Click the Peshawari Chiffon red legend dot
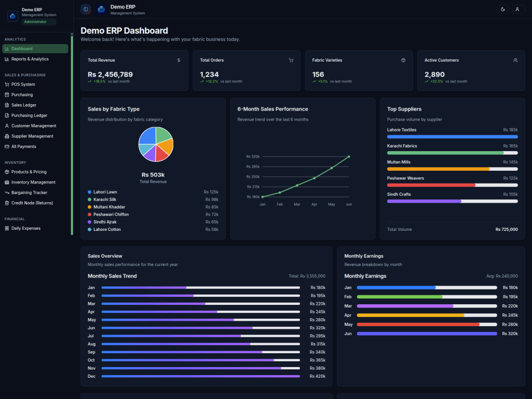Screen dimensions: 532x399 pos(89,214)
